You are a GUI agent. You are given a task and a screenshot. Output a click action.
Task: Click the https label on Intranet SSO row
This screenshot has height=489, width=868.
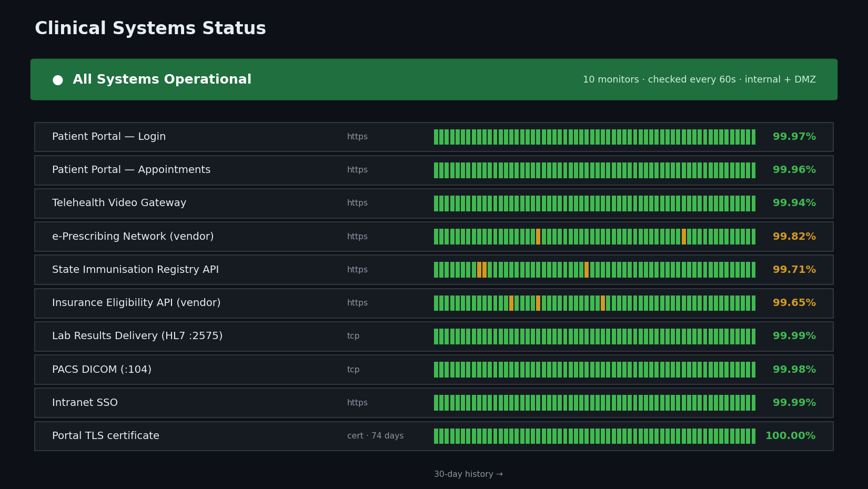(x=358, y=403)
